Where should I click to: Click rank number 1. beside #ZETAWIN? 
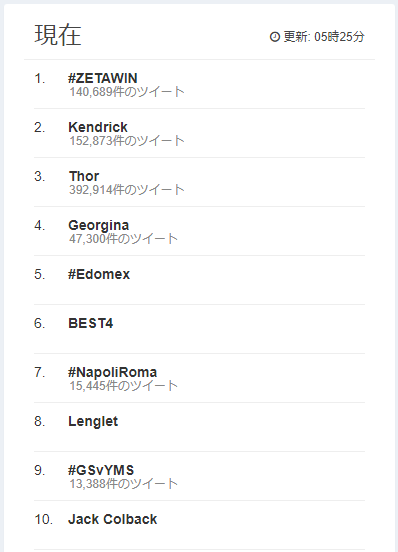coord(40,79)
